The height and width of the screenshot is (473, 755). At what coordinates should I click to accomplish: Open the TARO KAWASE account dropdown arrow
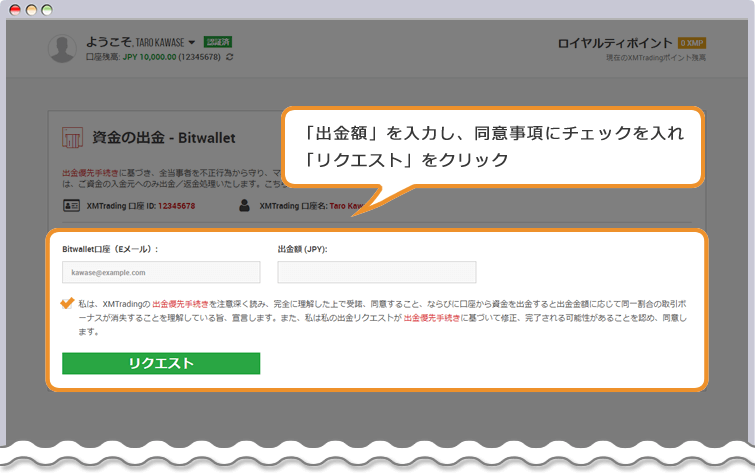(x=192, y=42)
